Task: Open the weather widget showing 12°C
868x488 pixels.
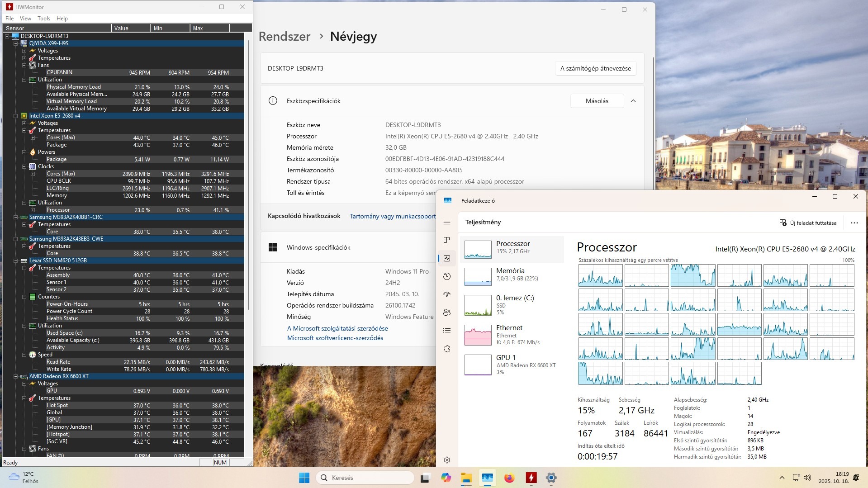Action: click(x=24, y=478)
